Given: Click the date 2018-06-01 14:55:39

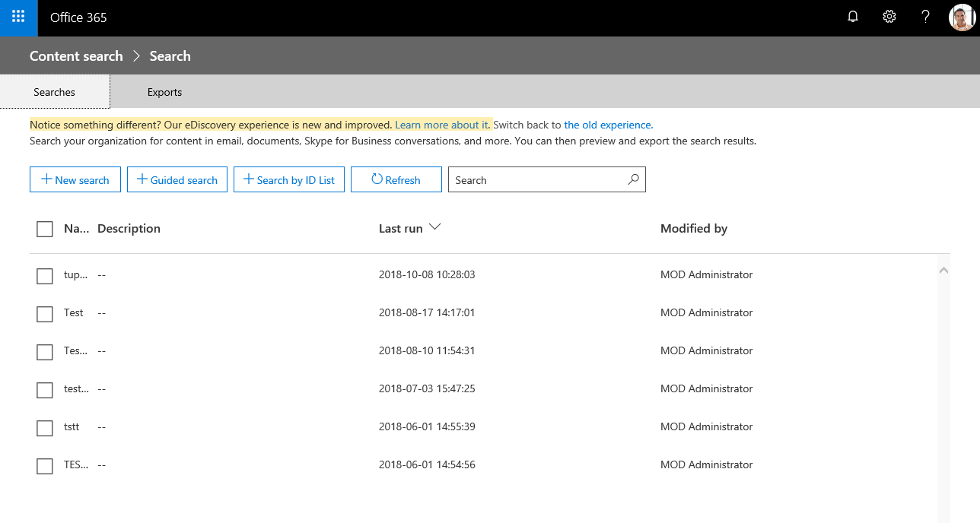Looking at the screenshot, I should (427, 426).
